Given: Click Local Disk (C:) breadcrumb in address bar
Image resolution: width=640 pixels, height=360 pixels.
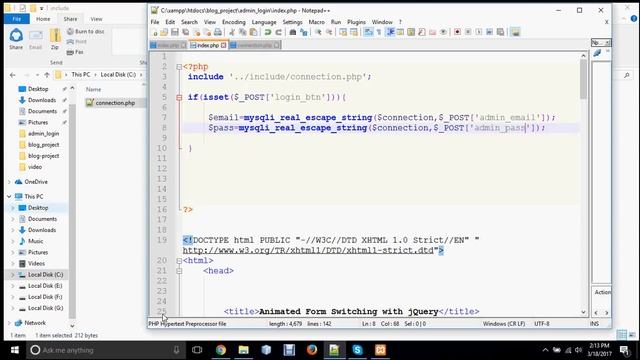Looking at the screenshot, I should point(118,75).
